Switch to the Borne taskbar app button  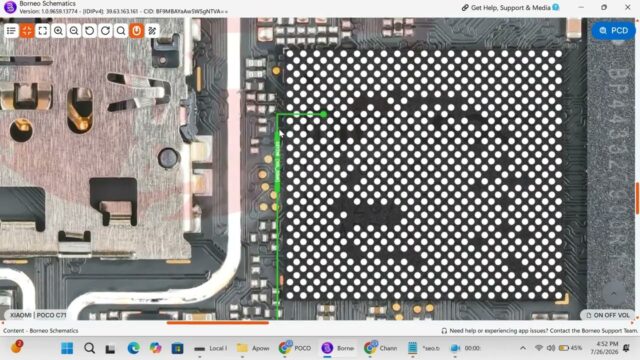click(x=338, y=348)
